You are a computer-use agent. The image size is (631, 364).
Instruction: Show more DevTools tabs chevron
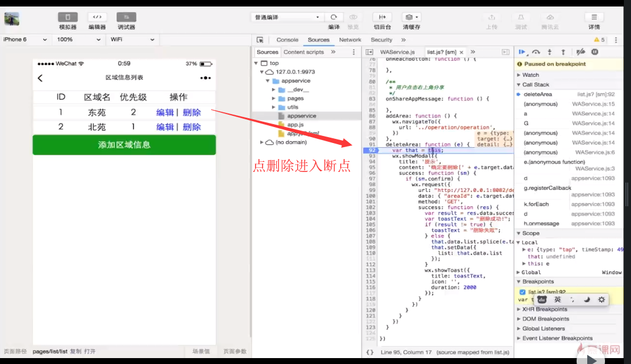pyautogui.click(x=403, y=40)
